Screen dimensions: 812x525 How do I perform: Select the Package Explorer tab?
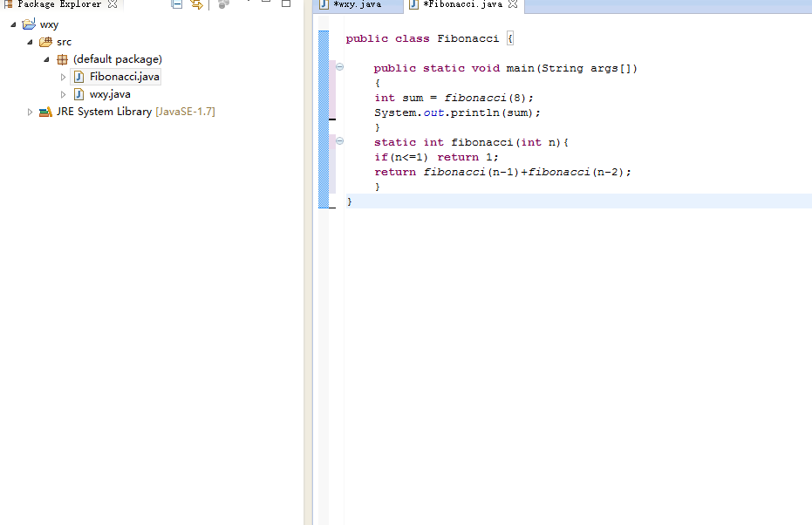(59, 4)
